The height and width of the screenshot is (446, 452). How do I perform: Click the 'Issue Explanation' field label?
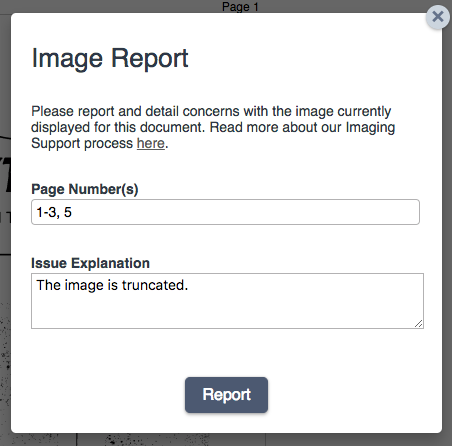pyautogui.click(x=90, y=263)
